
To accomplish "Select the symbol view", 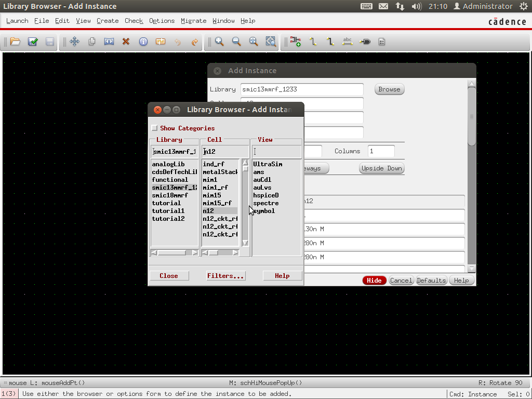I will coord(264,211).
